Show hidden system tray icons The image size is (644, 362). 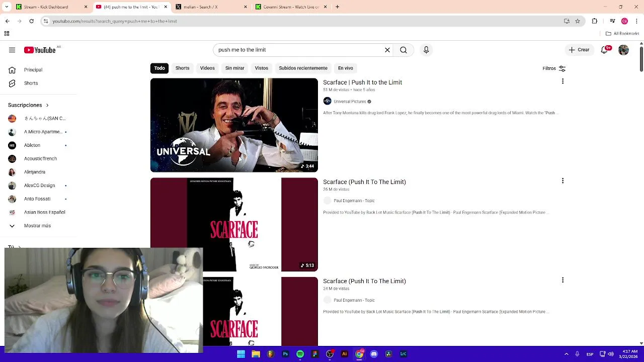tap(566, 354)
